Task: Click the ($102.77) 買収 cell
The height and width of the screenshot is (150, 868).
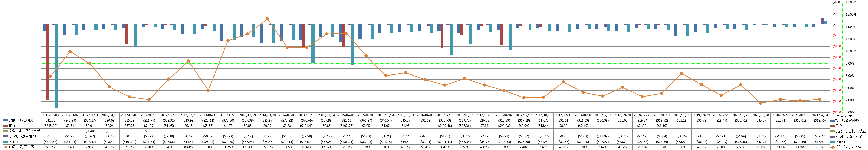Action: (346, 126)
